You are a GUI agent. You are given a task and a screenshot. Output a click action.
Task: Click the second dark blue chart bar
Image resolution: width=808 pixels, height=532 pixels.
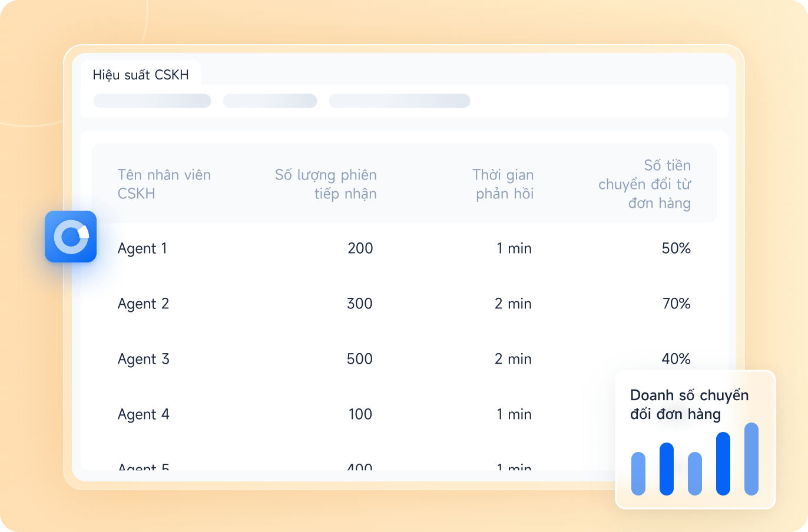(x=667, y=468)
